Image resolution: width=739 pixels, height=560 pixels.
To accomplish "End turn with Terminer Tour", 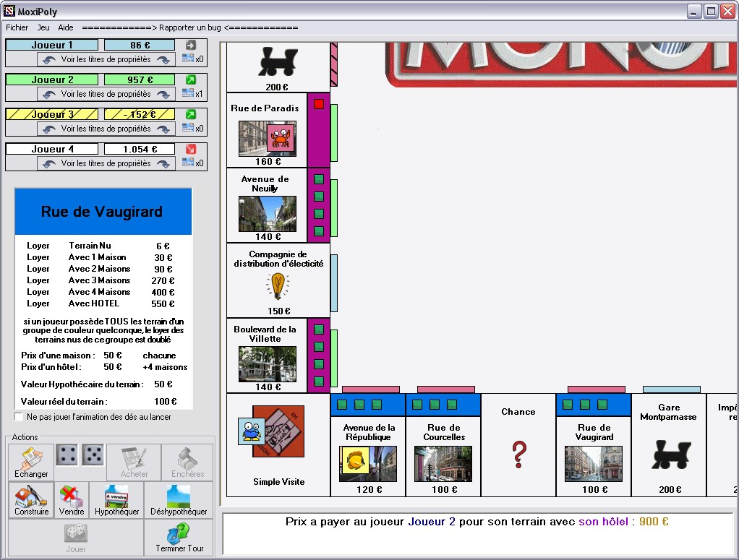I will [x=179, y=538].
